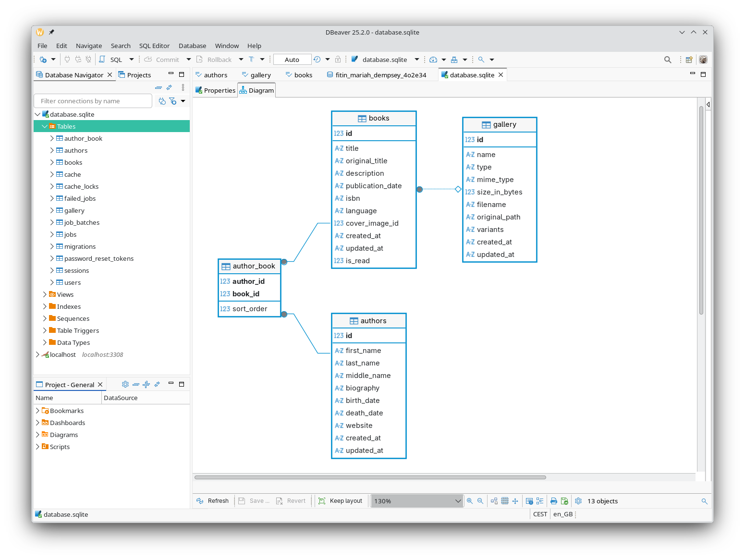Click the new database connection icon

coord(44,60)
